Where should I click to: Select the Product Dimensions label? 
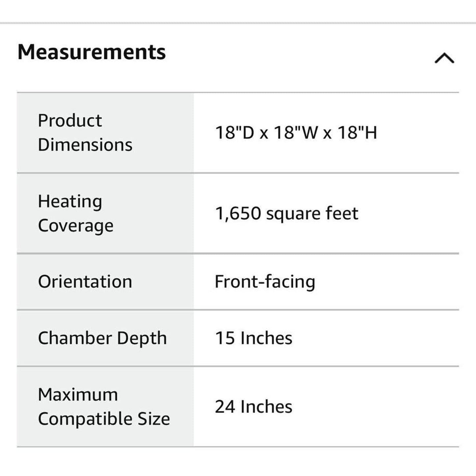(85, 132)
